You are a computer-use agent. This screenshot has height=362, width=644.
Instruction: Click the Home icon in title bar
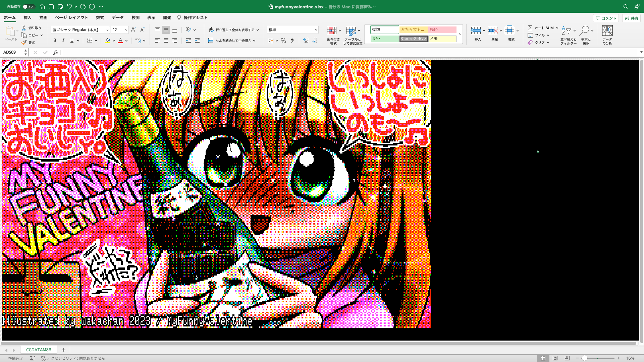tap(42, 7)
